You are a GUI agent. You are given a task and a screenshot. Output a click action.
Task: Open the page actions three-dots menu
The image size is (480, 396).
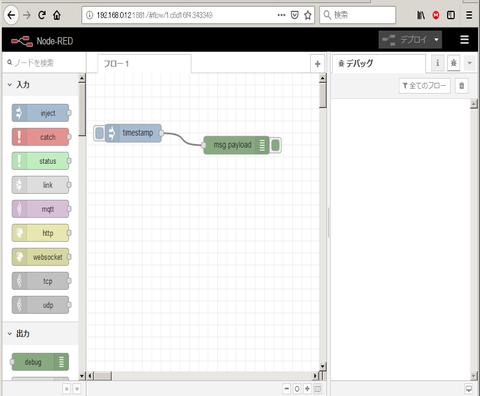click(281, 15)
